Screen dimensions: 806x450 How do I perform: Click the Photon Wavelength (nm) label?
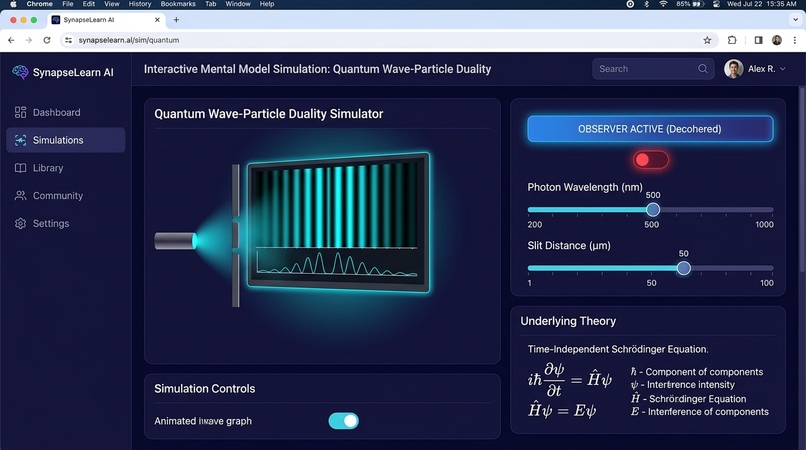(x=585, y=187)
